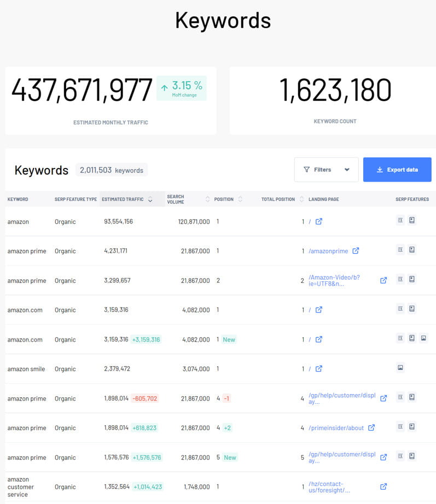Click knowledge panel SERP feature icon in amazon row

point(412,220)
